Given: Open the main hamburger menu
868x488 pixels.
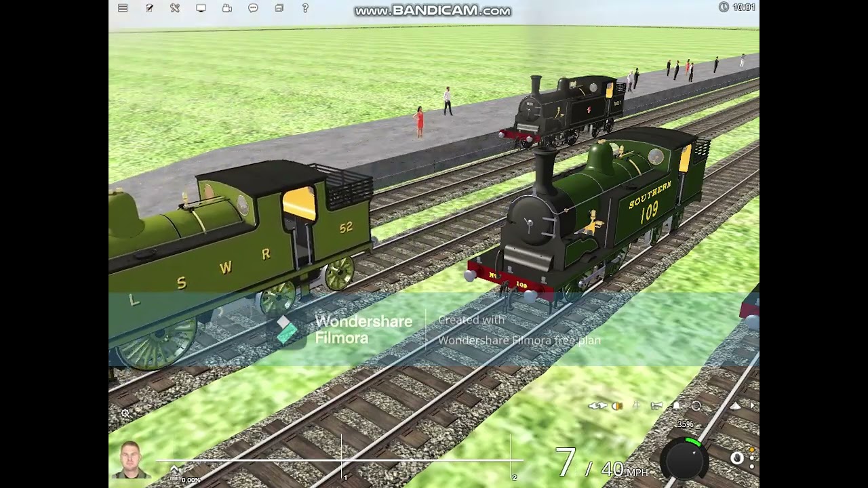Looking at the screenshot, I should coord(123,8).
